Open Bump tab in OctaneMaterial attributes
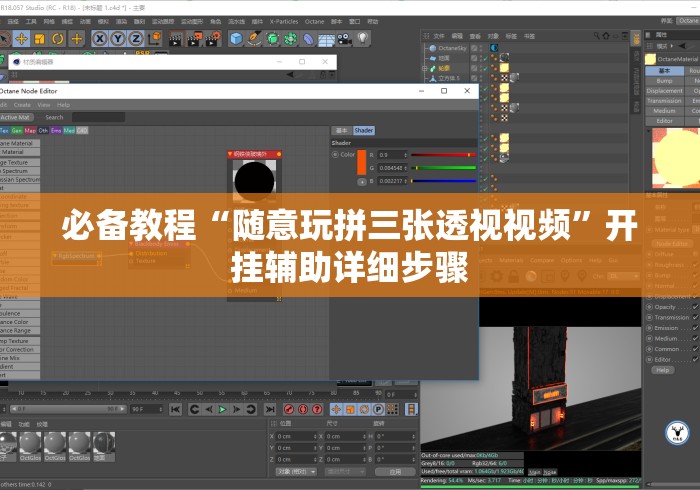The image size is (700, 490). pos(664,81)
